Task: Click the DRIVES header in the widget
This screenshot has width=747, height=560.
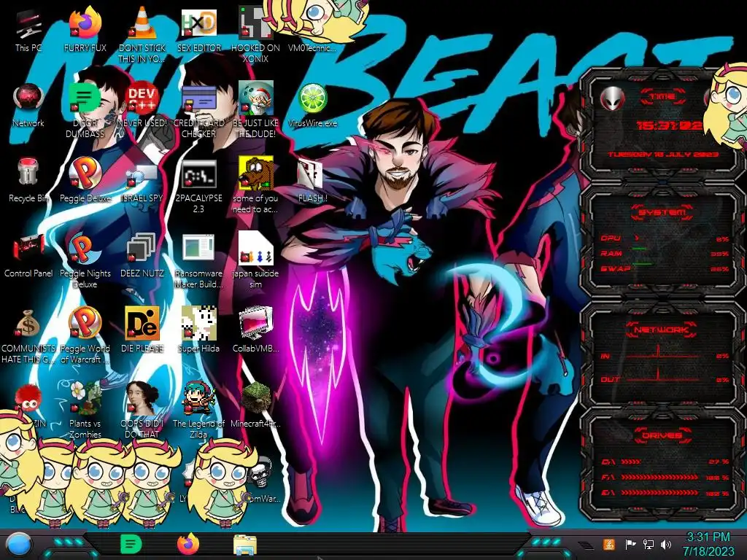Action: click(661, 435)
